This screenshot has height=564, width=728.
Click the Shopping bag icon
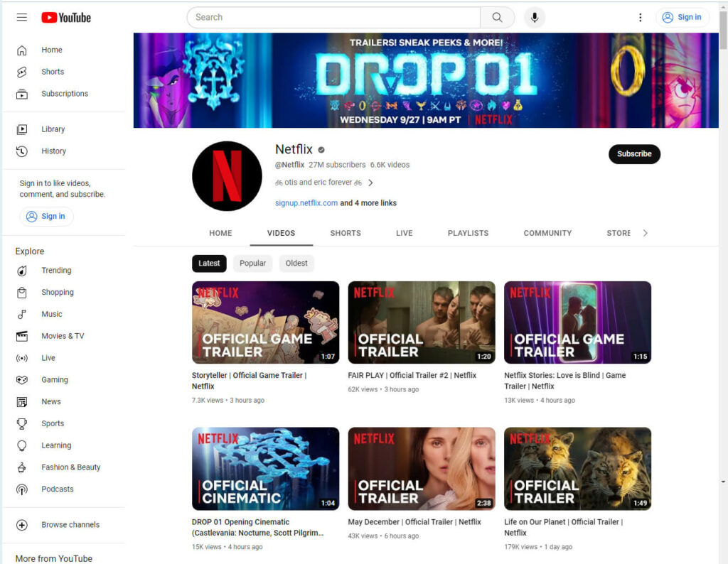22,292
